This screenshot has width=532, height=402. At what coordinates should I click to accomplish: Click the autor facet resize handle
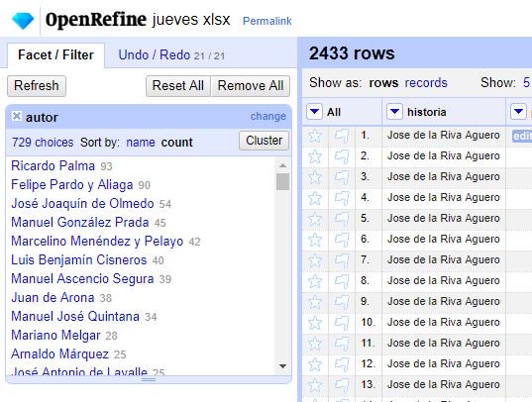click(149, 379)
